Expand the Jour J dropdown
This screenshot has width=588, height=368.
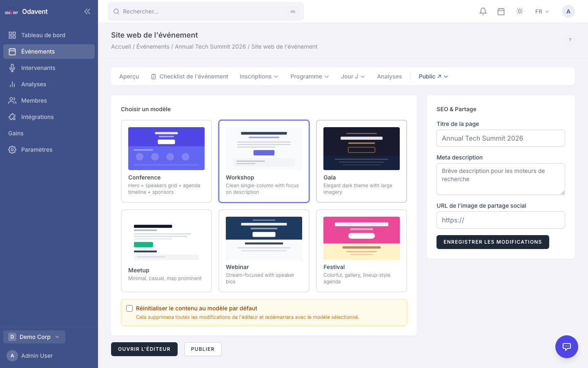point(353,76)
